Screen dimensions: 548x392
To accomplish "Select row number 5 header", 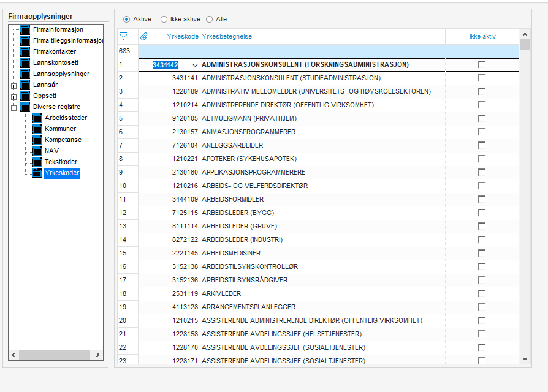I will click(127, 118).
